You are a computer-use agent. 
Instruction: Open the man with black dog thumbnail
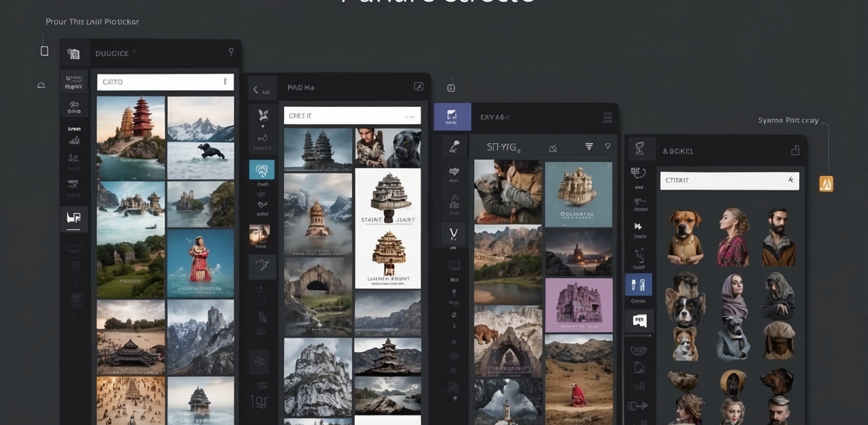pyautogui.click(x=388, y=148)
